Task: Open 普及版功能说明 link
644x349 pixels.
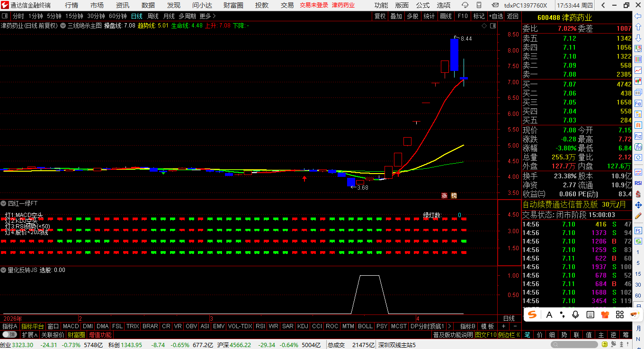Action: [x=453, y=335]
